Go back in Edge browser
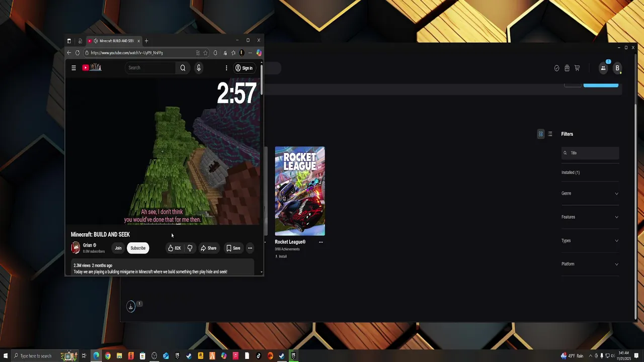644x362 pixels. (x=69, y=53)
